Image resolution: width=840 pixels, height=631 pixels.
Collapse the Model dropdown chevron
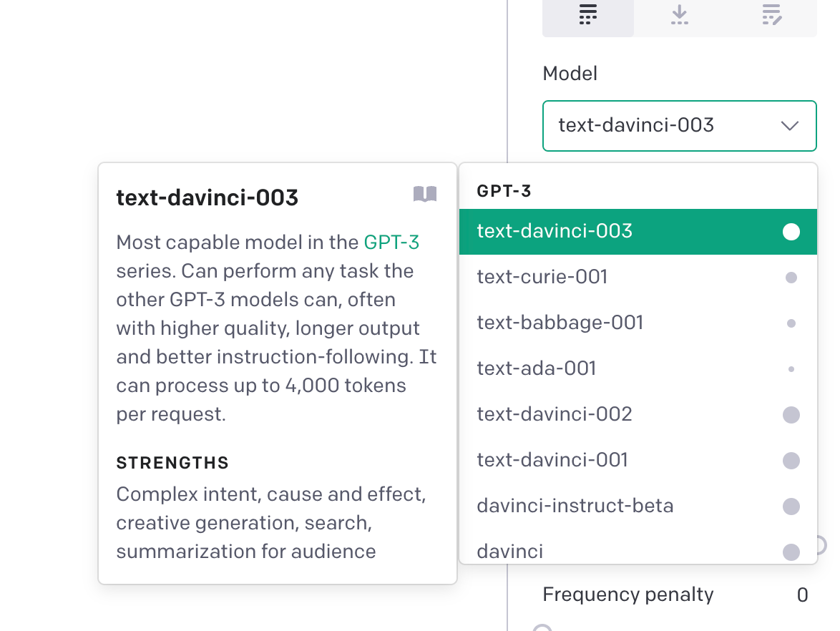[789, 124]
